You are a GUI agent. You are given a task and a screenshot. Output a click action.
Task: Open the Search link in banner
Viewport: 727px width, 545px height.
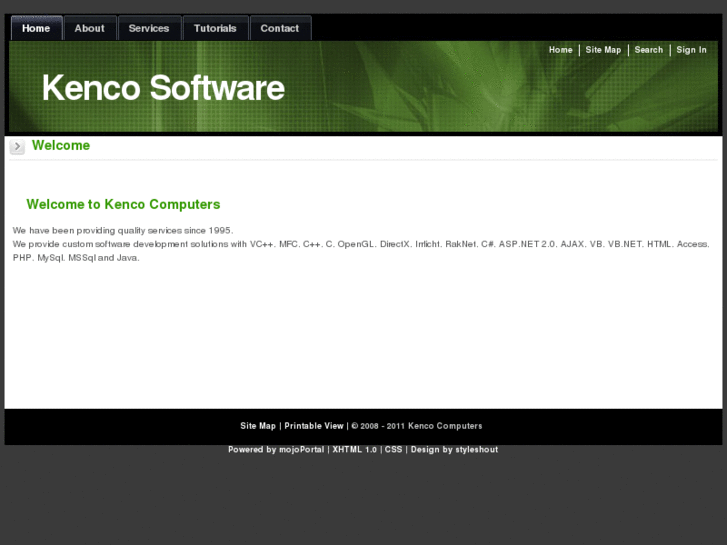click(649, 50)
